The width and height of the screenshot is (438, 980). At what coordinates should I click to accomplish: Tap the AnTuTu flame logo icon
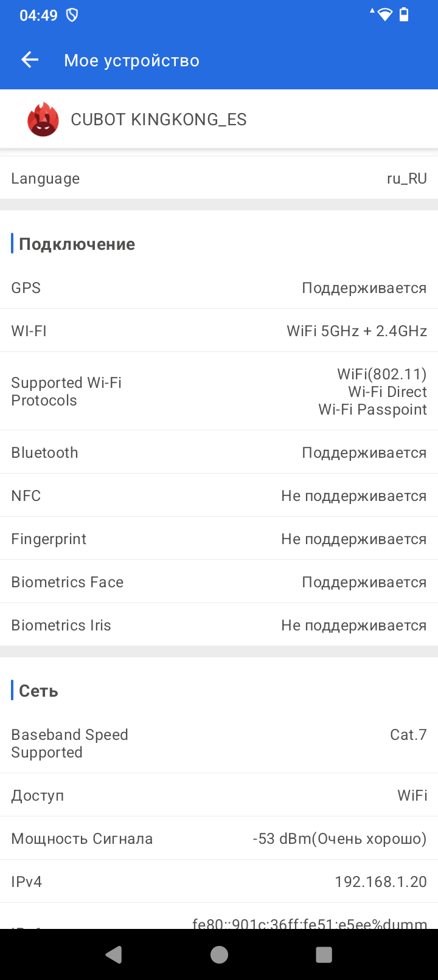[x=43, y=120]
